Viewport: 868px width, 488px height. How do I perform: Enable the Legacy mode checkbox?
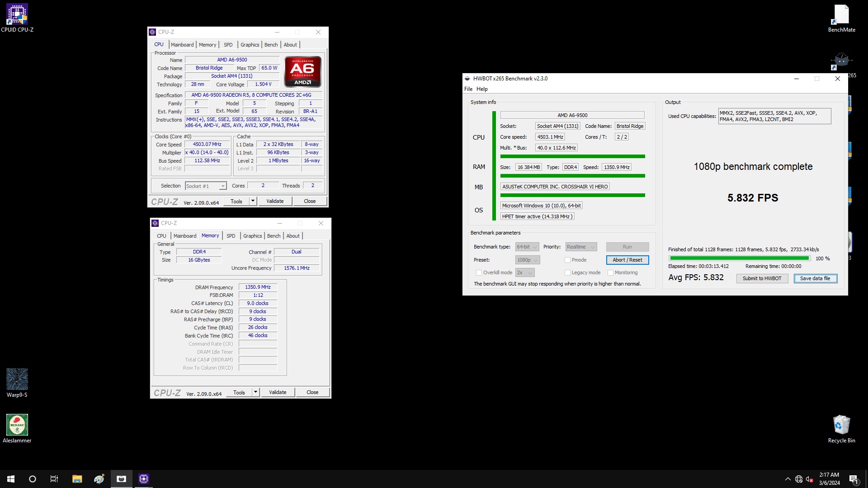(x=567, y=272)
